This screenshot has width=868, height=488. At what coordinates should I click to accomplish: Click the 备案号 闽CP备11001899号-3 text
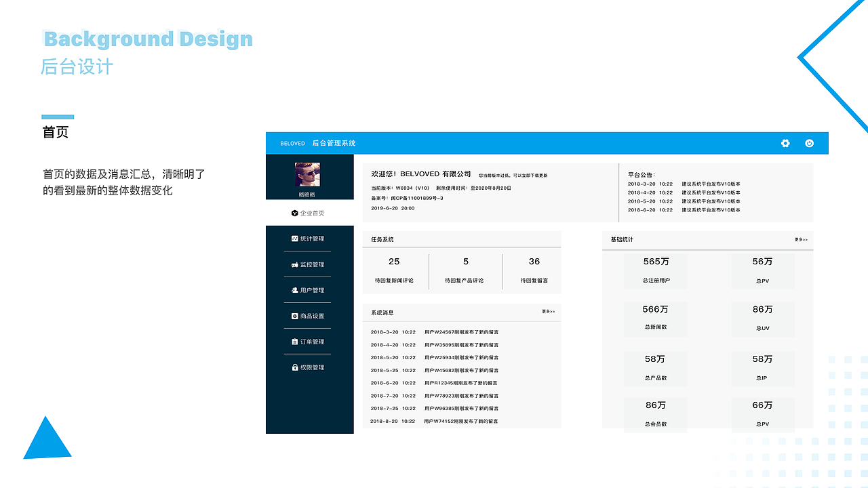coord(407,198)
